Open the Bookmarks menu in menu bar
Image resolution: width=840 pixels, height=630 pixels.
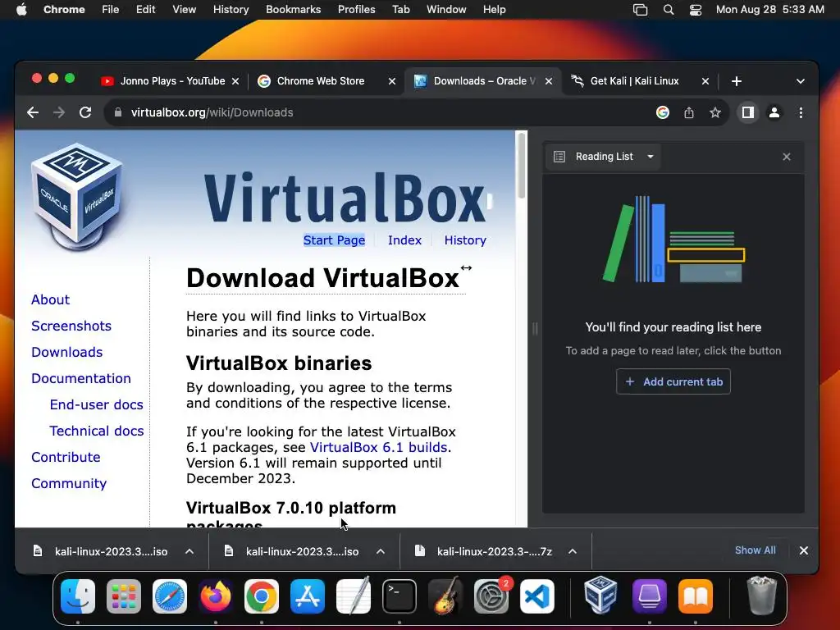pos(293,10)
